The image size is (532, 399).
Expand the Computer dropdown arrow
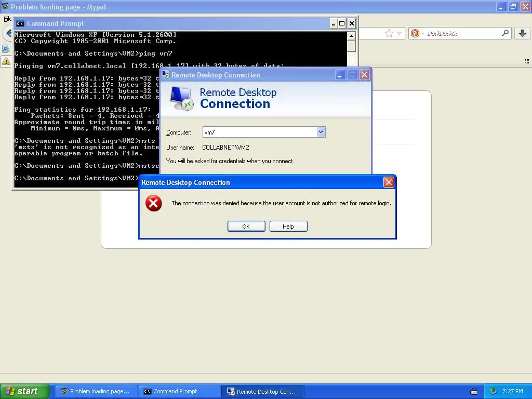click(321, 132)
